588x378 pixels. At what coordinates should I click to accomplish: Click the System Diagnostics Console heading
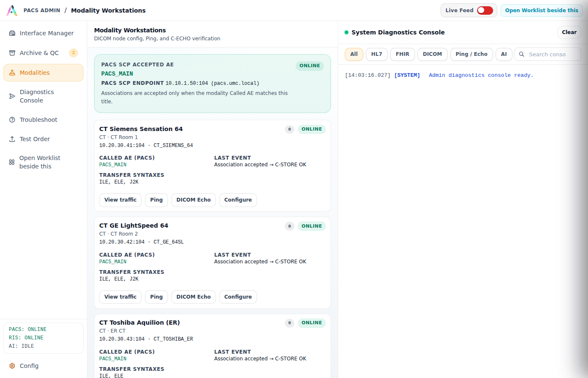pos(398,32)
